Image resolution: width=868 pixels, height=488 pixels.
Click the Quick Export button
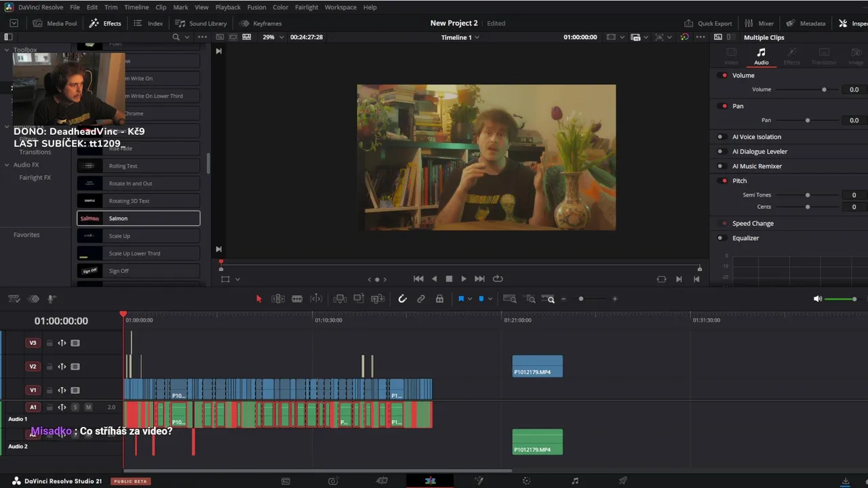pyautogui.click(x=708, y=23)
